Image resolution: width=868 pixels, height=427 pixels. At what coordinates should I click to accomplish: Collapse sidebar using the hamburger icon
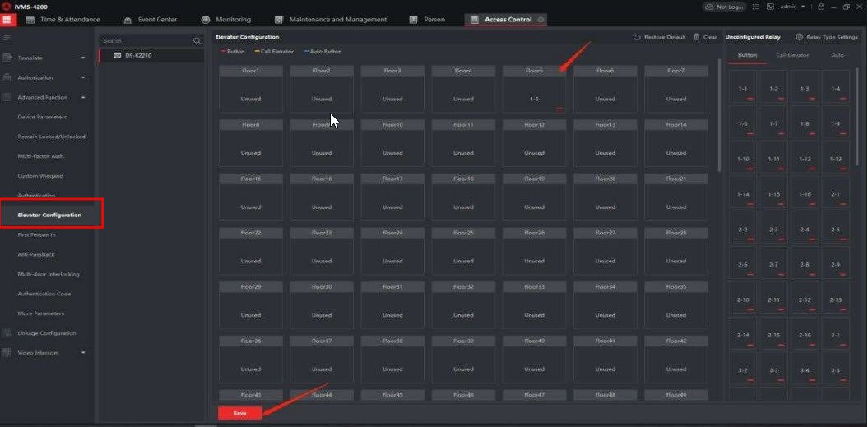[7, 37]
